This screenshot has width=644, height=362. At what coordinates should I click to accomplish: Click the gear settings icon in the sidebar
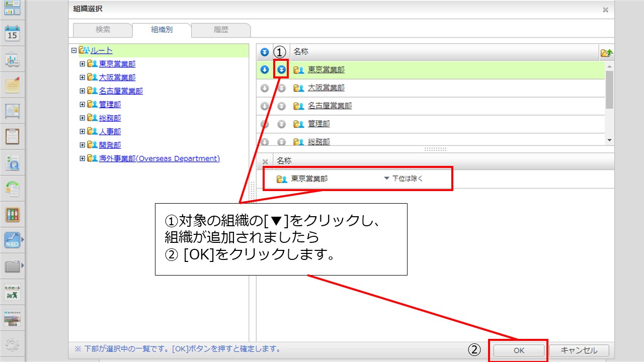[12, 344]
